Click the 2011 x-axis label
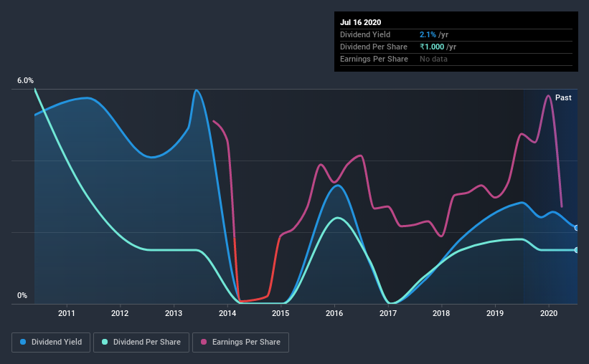Screen dimensions: 589x364 67,313
